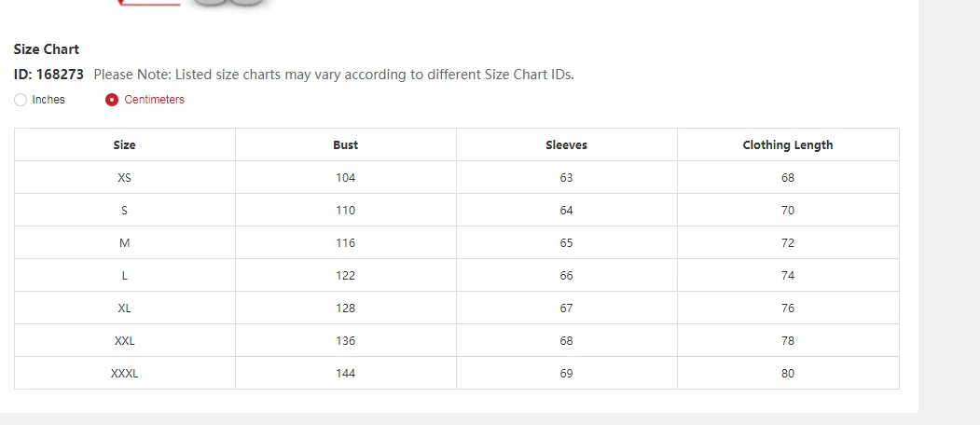Click the L size row label
Image resolution: width=980 pixels, height=425 pixels.
pyautogui.click(x=124, y=276)
